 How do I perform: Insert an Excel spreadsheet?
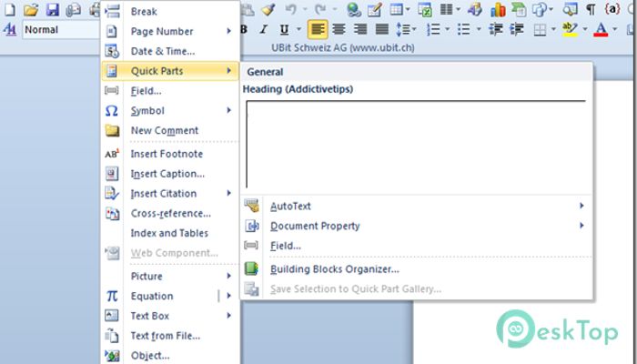(x=425, y=9)
